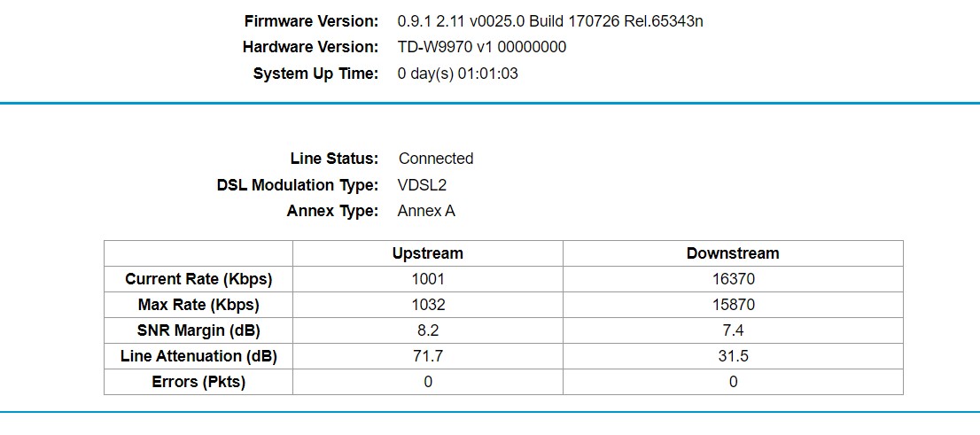Image resolution: width=980 pixels, height=435 pixels.
Task: Click the Current Rate (Kbps) row label
Action: point(198,279)
